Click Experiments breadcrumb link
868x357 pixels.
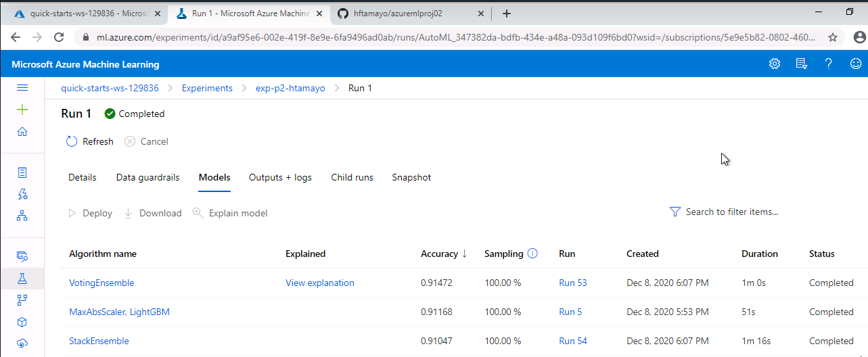coord(207,88)
